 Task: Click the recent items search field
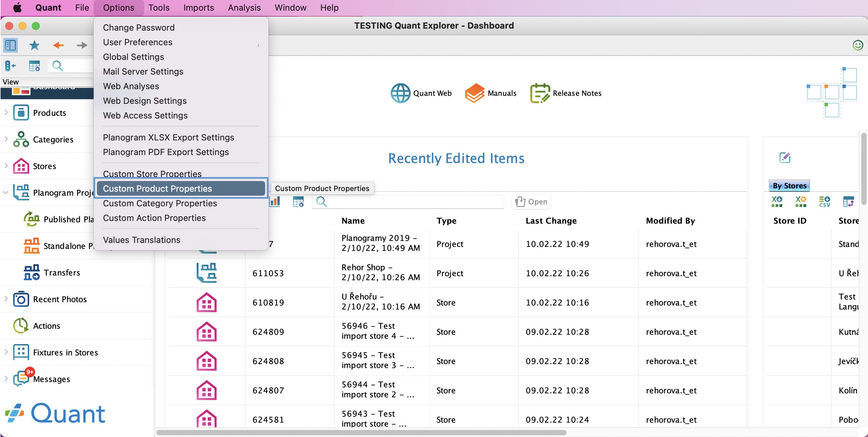point(408,202)
